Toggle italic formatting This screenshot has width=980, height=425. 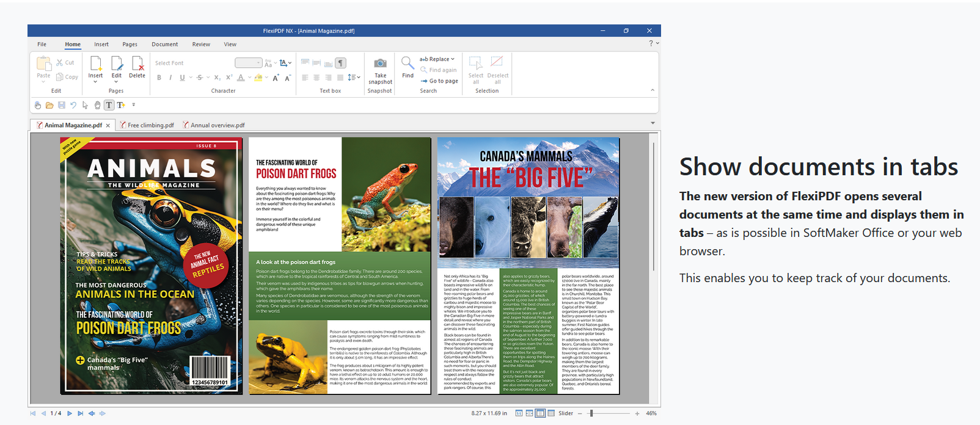coord(170,78)
